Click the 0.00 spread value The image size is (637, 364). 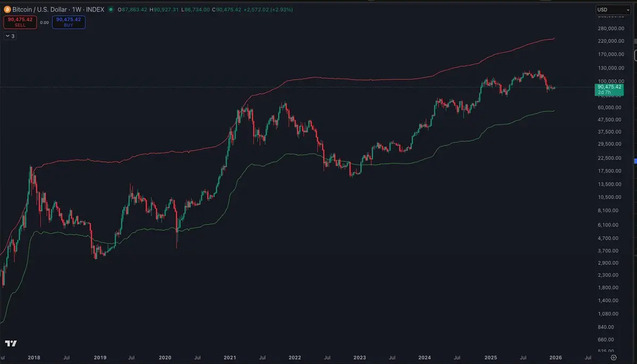[x=44, y=22]
